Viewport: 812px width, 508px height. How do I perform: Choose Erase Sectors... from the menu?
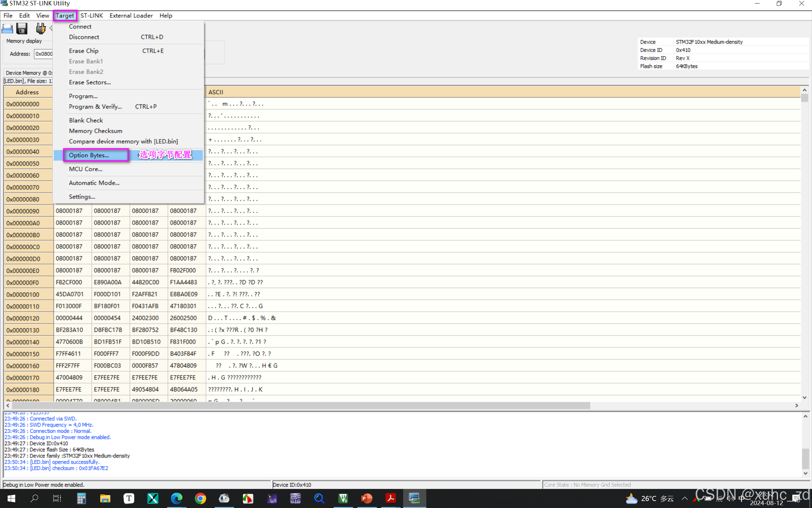point(128,82)
